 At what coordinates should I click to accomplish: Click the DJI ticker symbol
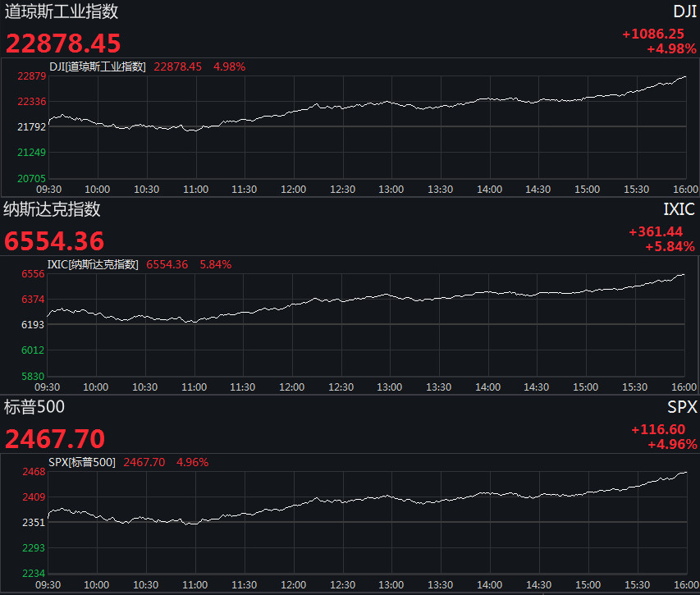pyautogui.click(x=684, y=11)
